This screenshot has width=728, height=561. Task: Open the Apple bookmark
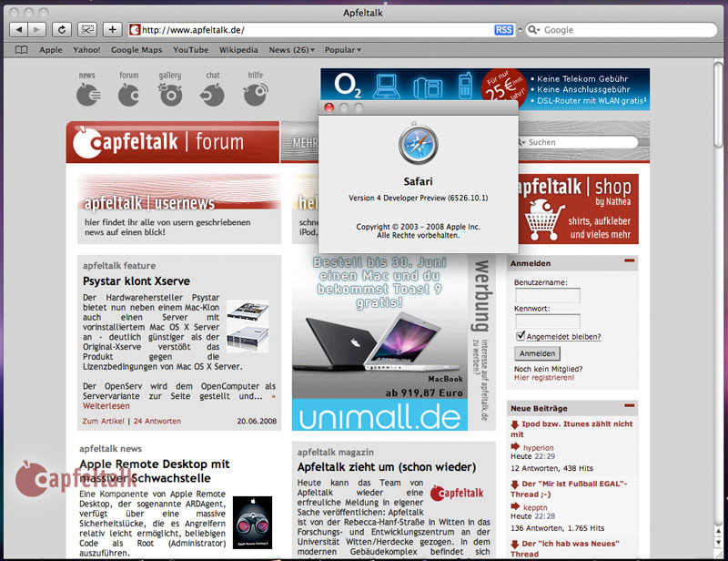tap(51, 50)
